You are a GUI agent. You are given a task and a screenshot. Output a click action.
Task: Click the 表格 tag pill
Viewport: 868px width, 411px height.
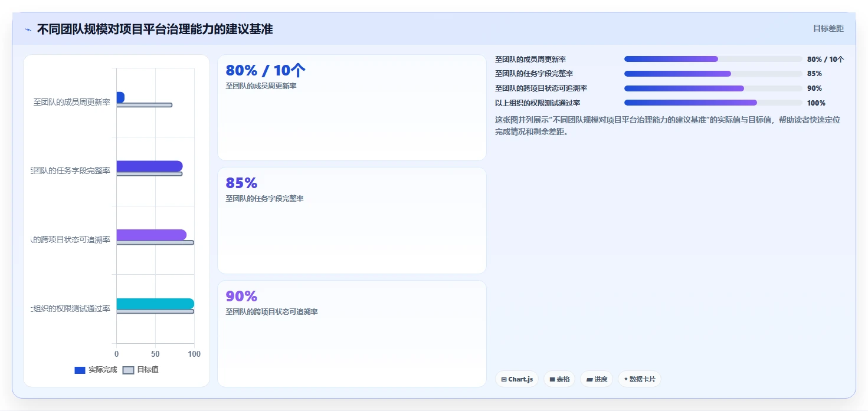point(559,379)
